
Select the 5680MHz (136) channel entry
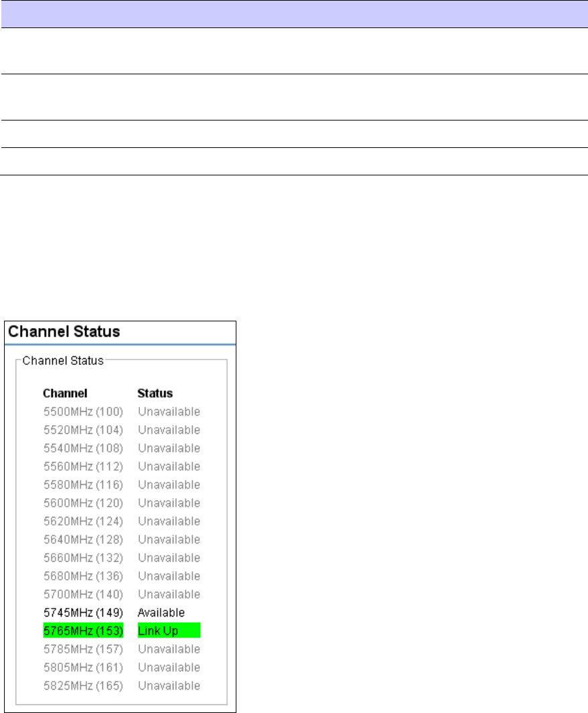pos(83,576)
